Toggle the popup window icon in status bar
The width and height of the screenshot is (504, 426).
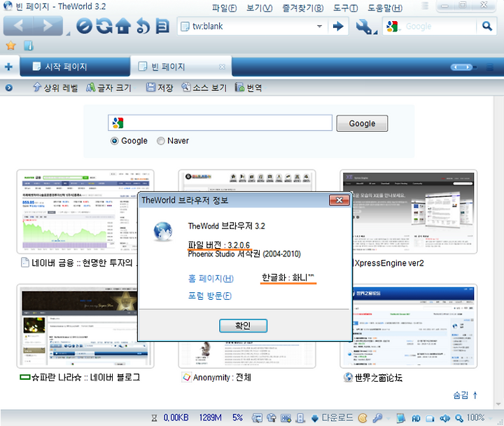pyautogui.click(x=430, y=418)
